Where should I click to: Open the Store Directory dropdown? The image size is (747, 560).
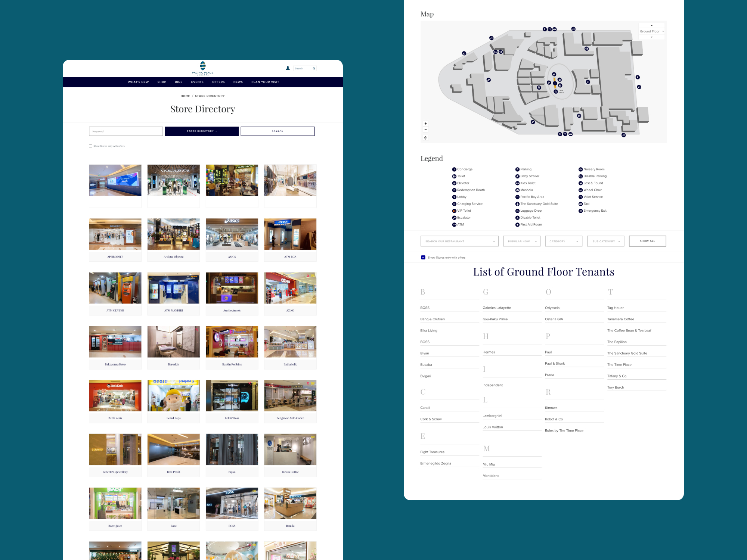coord(202,131)
